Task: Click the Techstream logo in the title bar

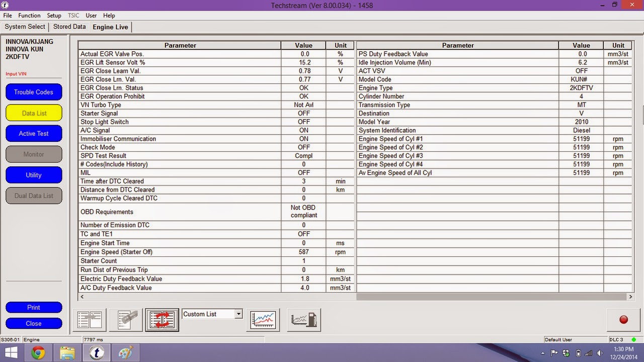Action: (5, 5)
